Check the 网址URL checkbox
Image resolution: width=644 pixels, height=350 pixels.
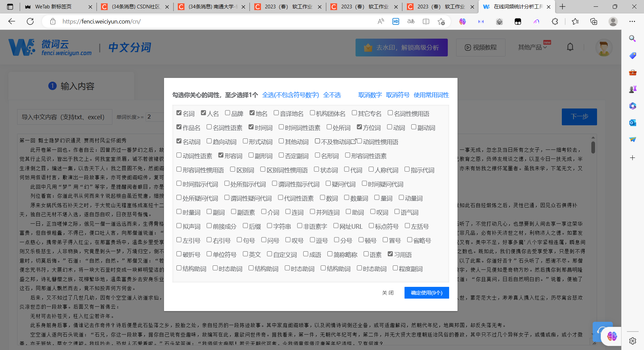(336, 226)
